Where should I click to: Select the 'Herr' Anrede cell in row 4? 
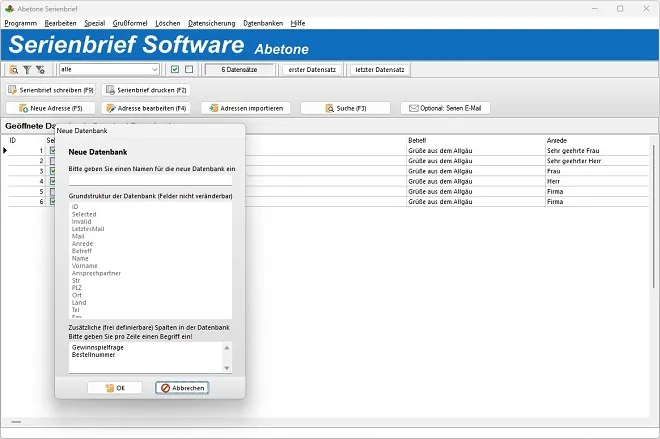point(598,181)
